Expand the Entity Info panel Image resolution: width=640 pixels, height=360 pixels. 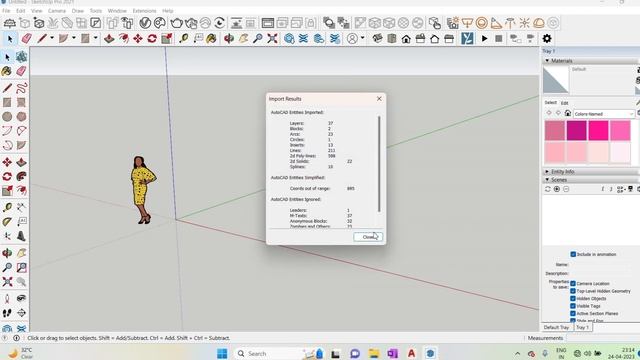[547, 171]
